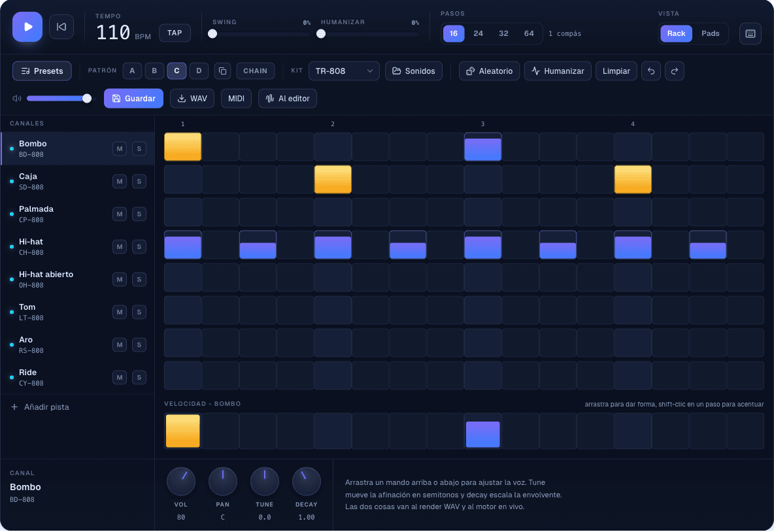Select the Caja SD-808 channel row
Screen dimensions: 774x532
(x=78, y=181)
